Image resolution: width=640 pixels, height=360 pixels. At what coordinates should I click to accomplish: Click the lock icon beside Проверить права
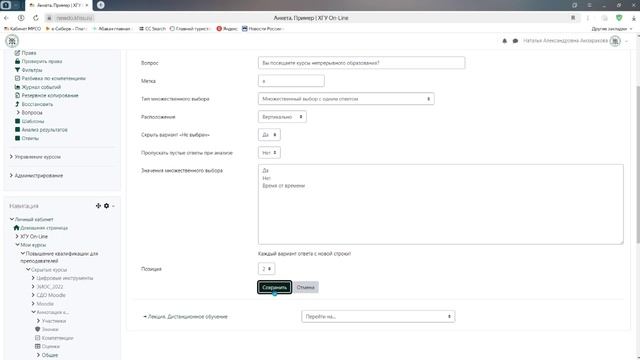[17, 61]
